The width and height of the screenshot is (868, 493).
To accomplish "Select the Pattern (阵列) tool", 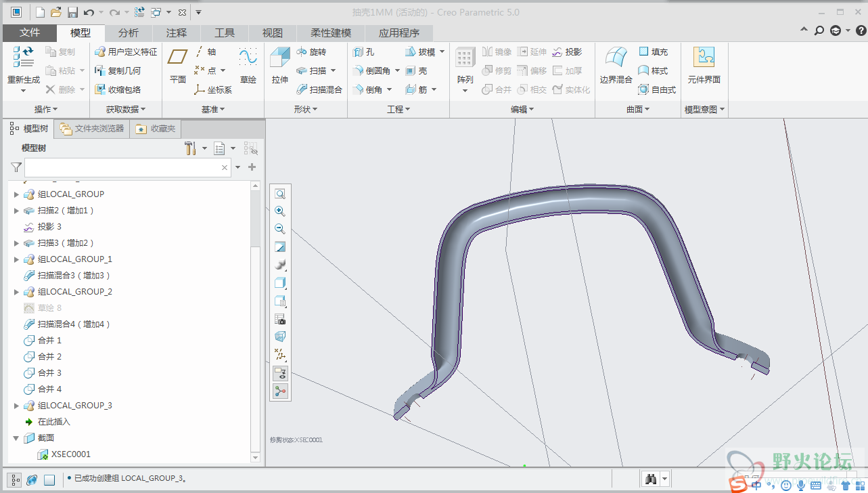I will (465, 66).
